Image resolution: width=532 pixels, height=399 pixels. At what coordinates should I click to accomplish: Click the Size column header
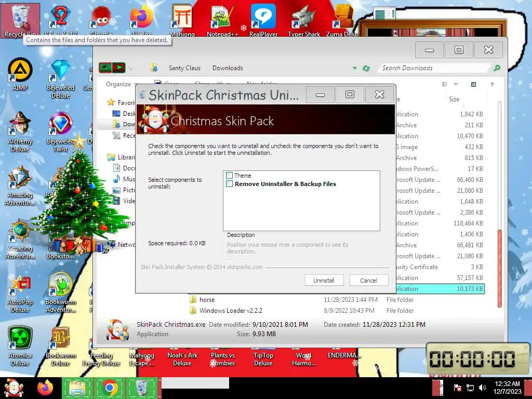[x=454, y=99]
